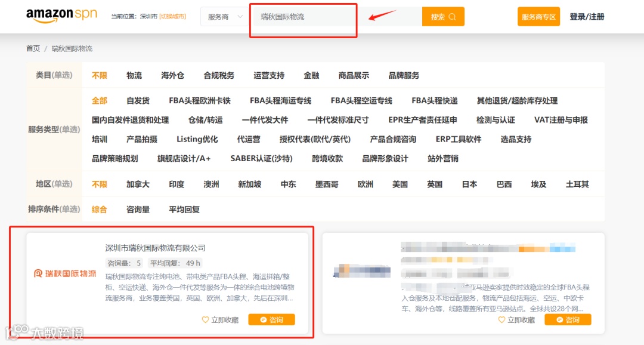The height and width of the screenshot is (345, 644).
Task: Select the 海外仓 category
Action: pyautogui.click(x=172, y=75)
